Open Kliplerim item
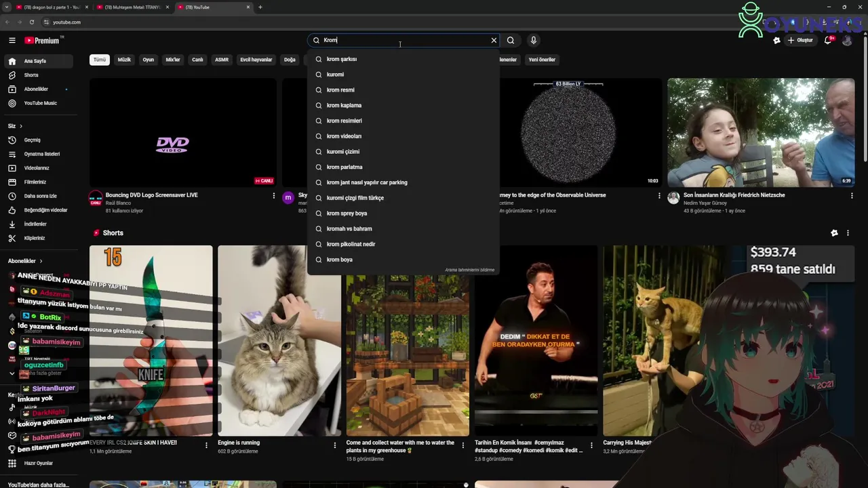Screen dimensions: 868x488 38,238
